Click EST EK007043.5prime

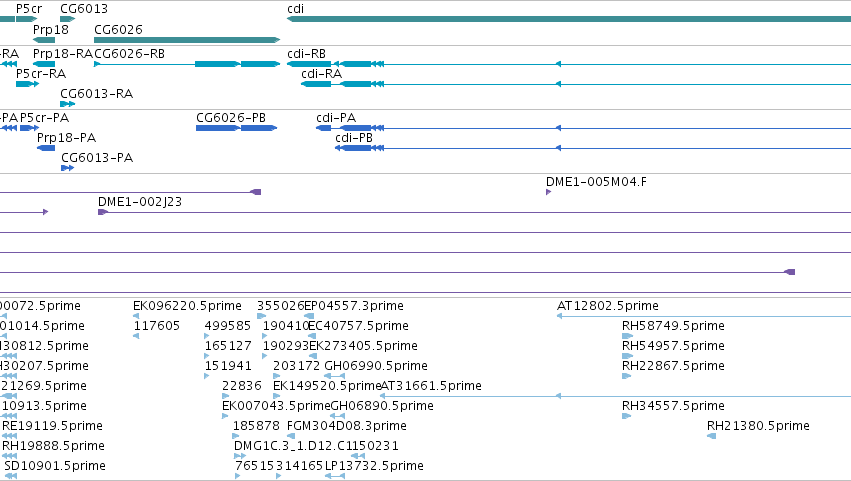[x=276, y=406]
